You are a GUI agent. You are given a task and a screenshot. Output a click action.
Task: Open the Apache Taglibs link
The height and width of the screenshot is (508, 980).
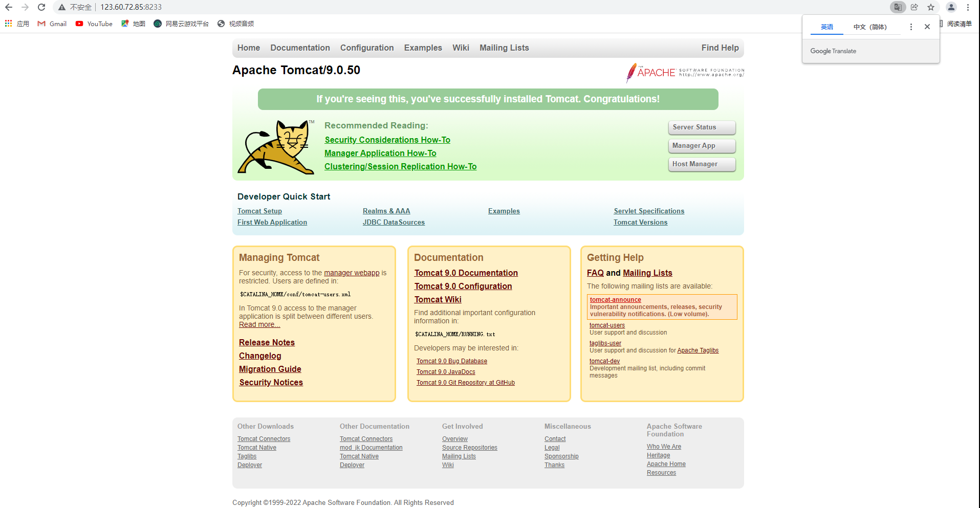coord(698,350)
